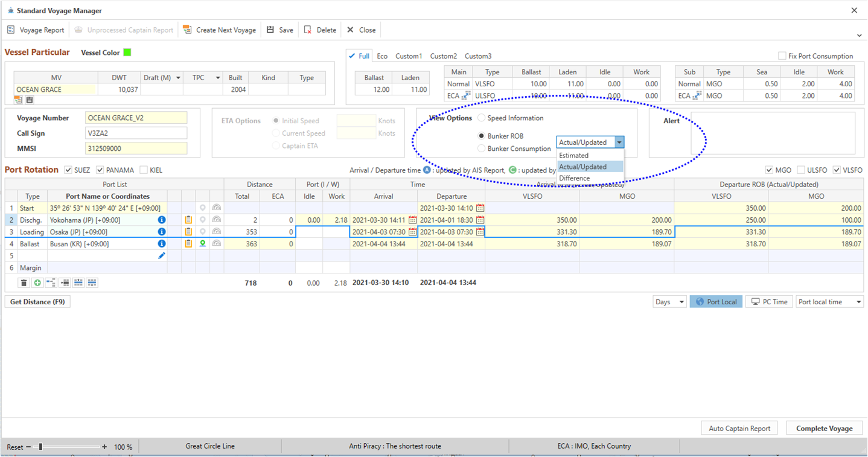Open the Custom1 tab
The height and width of the screenshot is (457, 868).
[x=409, y=56]
